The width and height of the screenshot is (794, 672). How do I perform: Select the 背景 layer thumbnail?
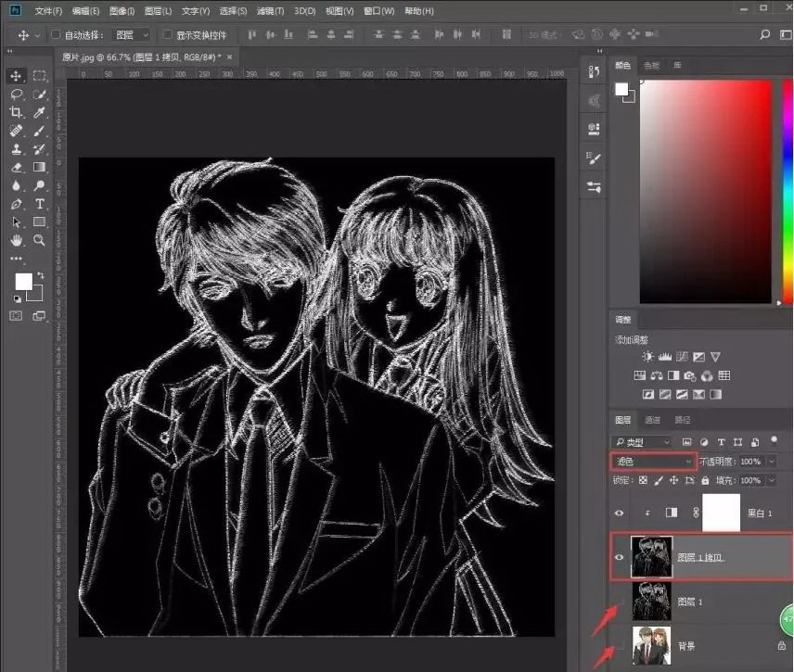click(x=650, y=645)
